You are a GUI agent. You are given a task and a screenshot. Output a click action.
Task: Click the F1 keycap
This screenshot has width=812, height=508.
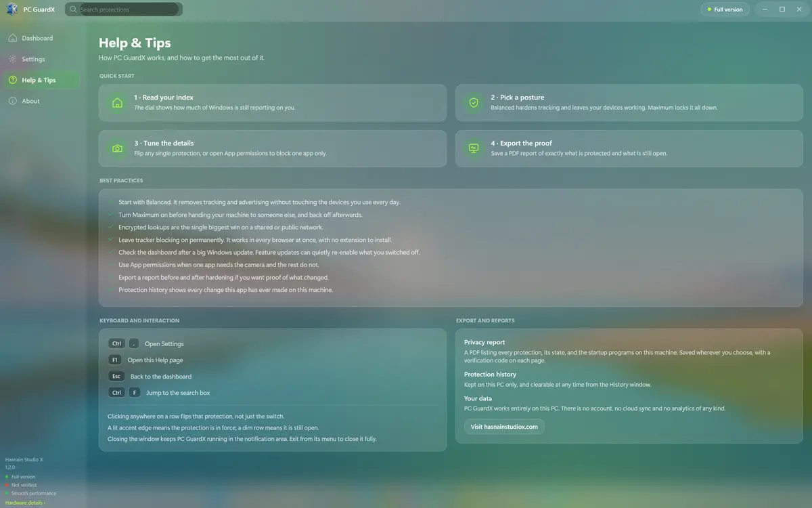pyautogui.click(x=115, y=360)
